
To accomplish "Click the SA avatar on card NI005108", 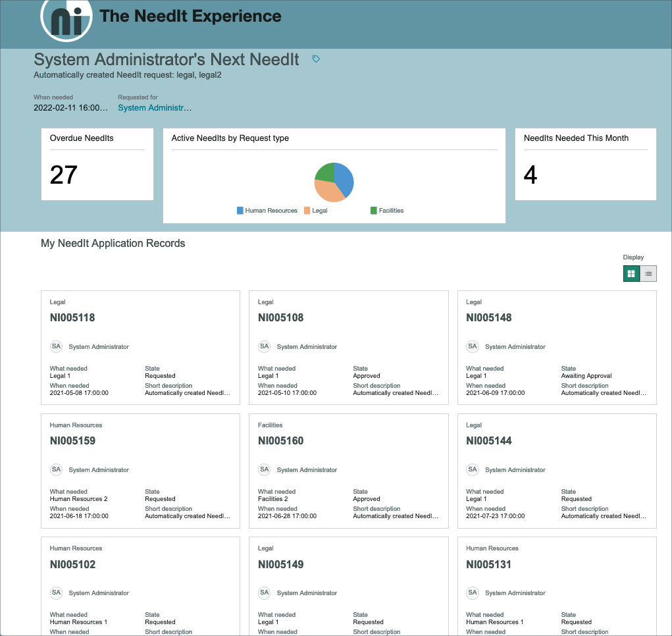I will click(x=264, y=346).
